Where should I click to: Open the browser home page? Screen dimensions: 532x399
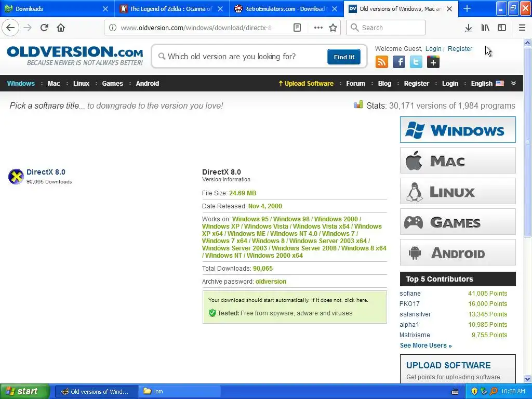61,28
